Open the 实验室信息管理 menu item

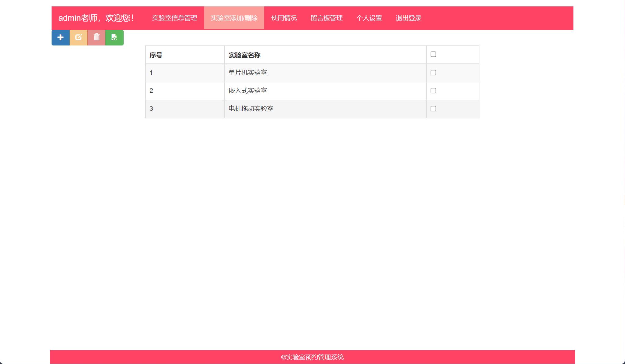point(175,18)
